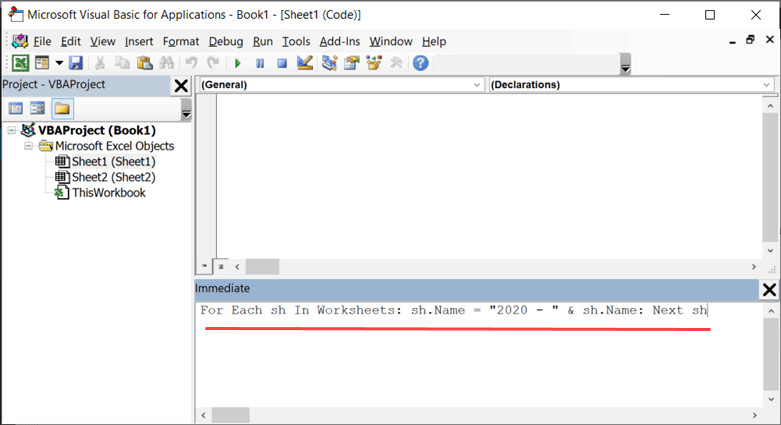Click View Object button in Project pane
Viewport: 781px width, 425px height.
click(x=38, y=108)
